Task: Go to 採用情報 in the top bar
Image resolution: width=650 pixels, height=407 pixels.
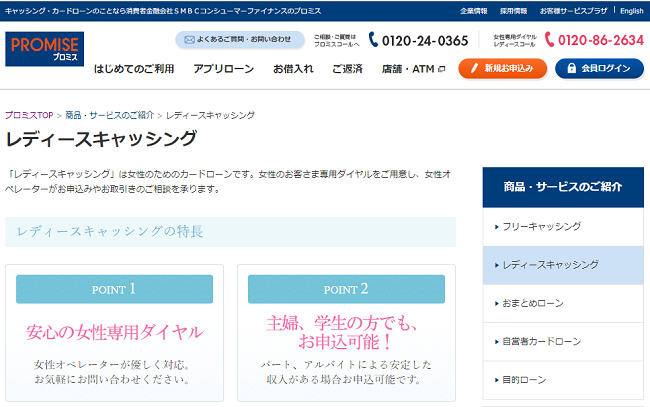Action: pyautogui.click(x=513, y=11)
